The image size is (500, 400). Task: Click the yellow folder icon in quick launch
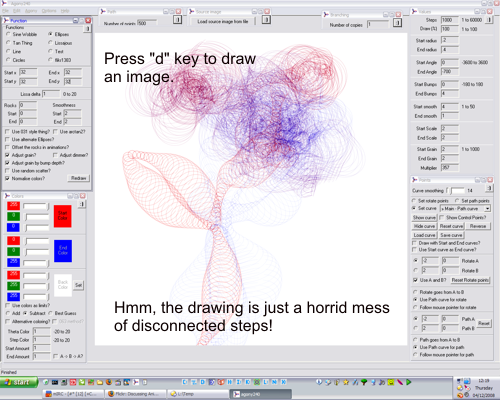pyautogui.click(x=100, y=382)
